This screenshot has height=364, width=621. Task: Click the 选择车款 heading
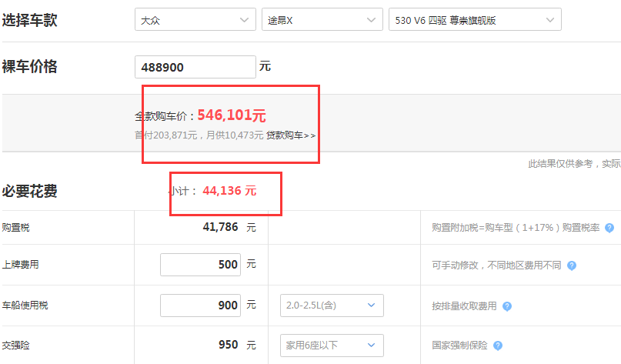pos(30,20)
